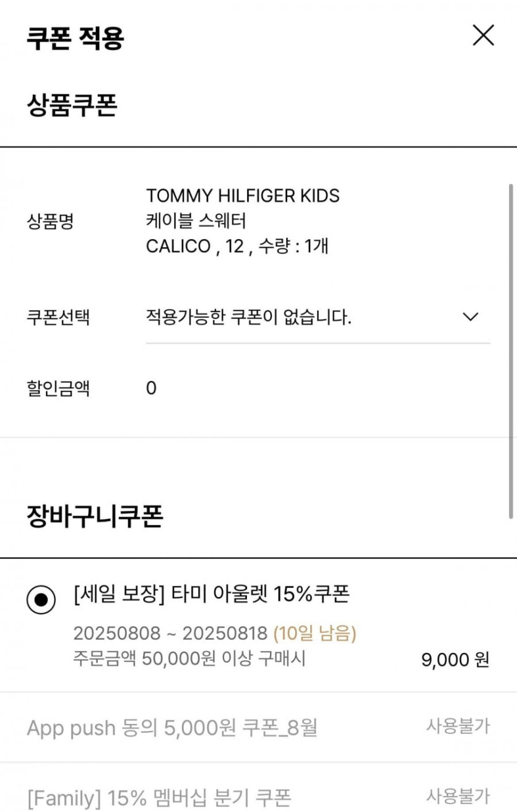This screenshot has width=517, height=812.
Task: Click the 할인금액 value 0
Action: click(x=151, y=389)
